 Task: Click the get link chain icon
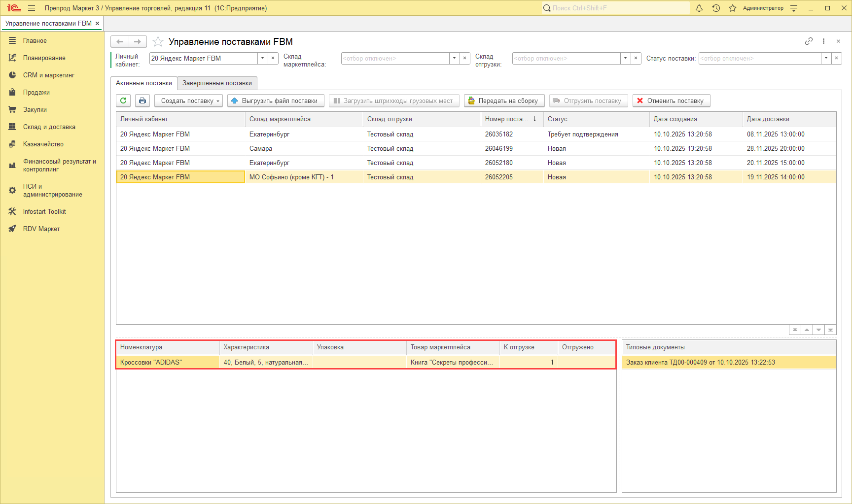(x=809, y=41)
